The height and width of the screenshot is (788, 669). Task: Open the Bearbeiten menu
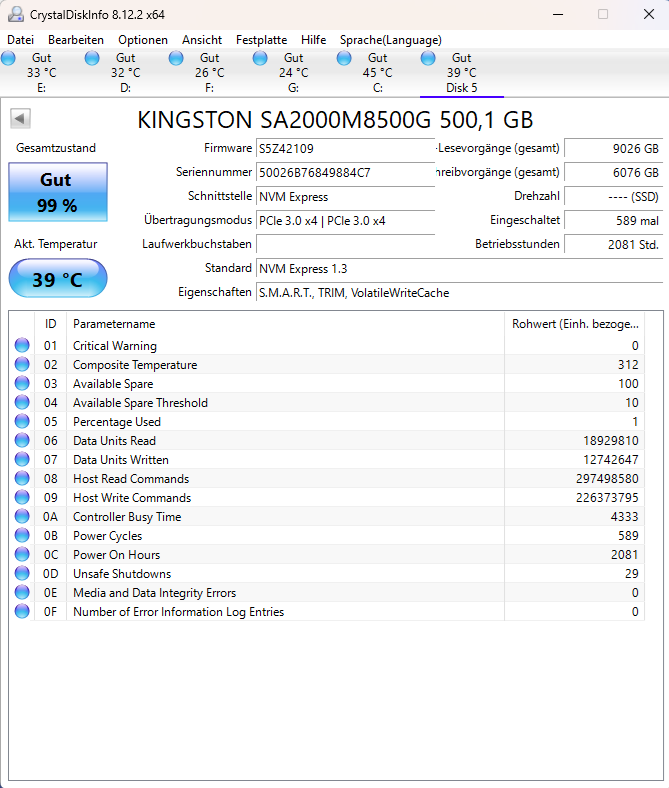point(76,40)
